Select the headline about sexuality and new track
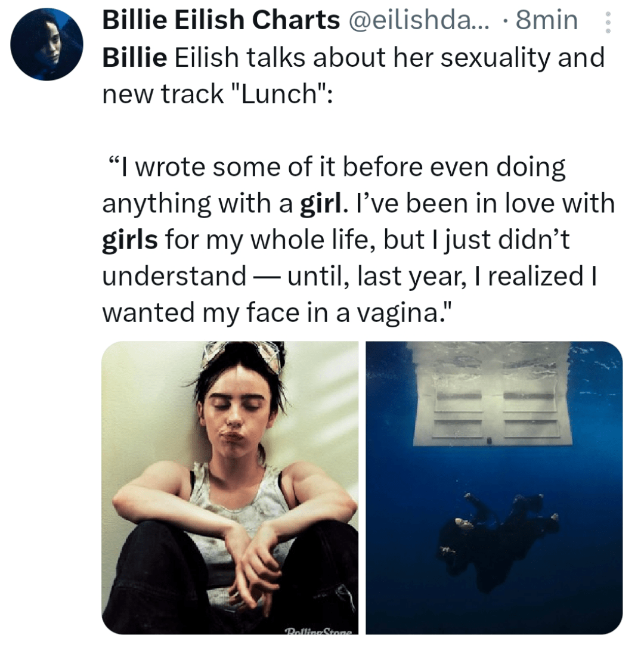This screenshot has width=644, height=654. 353,76
